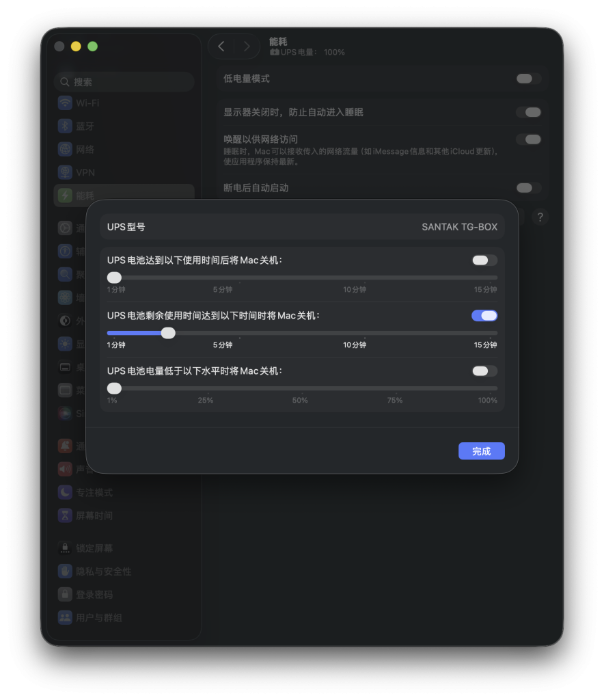This screenshot has height=700, width=604.
Task: Click 完成 button to close the UPS dialog
Action: tap(481, 451)
